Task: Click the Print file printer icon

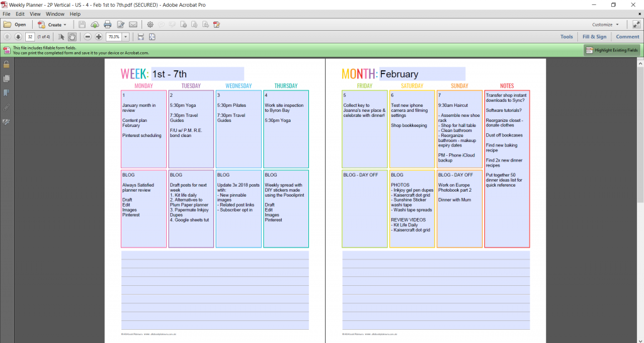Action: (x=108, y=24)
